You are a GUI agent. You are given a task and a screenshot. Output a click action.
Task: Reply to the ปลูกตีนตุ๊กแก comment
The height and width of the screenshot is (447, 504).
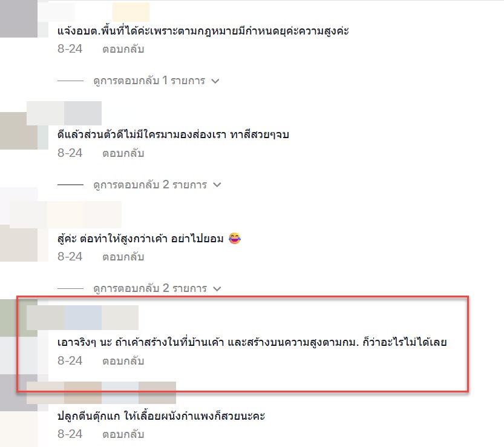pyautogui.click(x=123, y=434)
